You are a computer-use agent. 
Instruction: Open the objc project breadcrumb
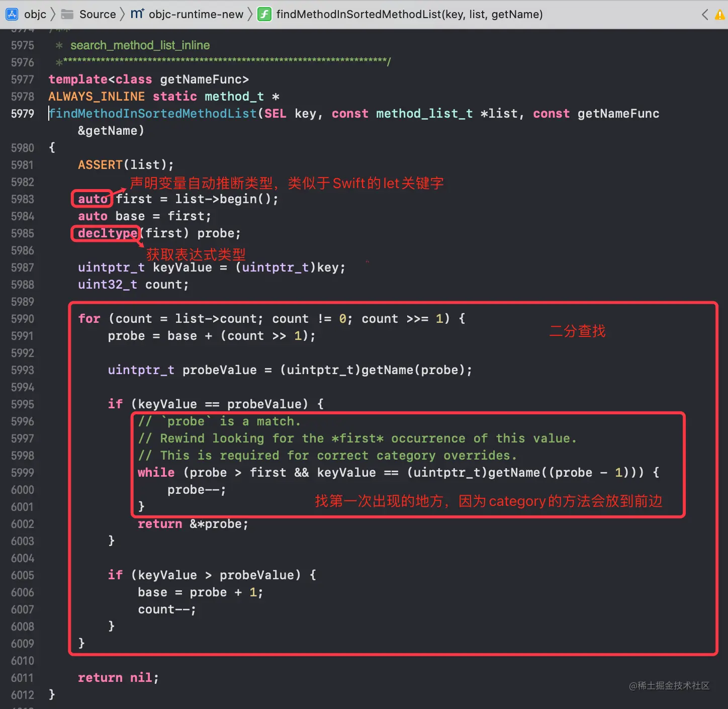click(x=35, y=14)
